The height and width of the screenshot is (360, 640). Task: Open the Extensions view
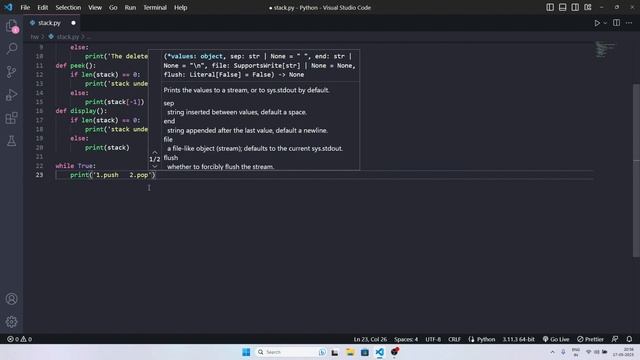click(12, 118)
